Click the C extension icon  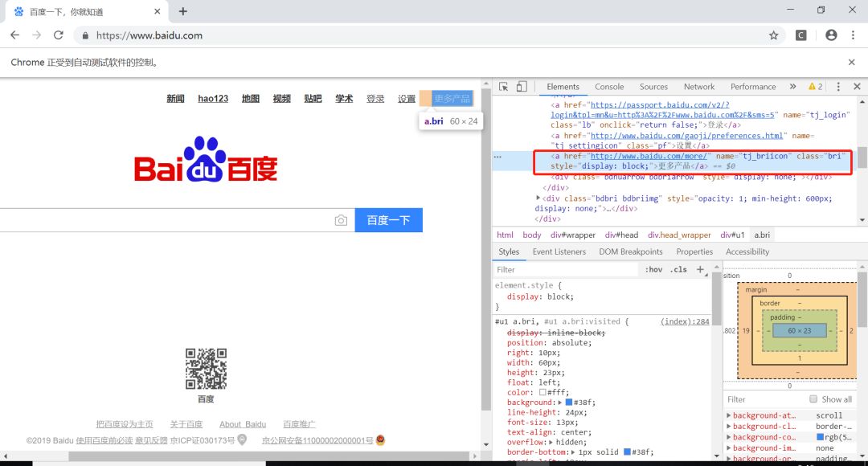801,35
